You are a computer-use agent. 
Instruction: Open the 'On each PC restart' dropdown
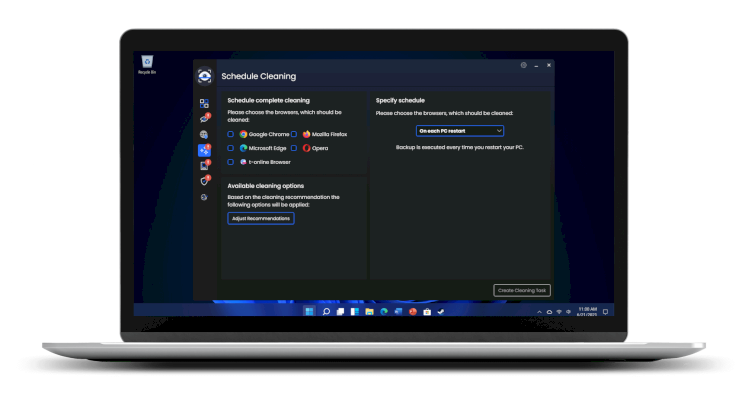[x=460, y=131]
